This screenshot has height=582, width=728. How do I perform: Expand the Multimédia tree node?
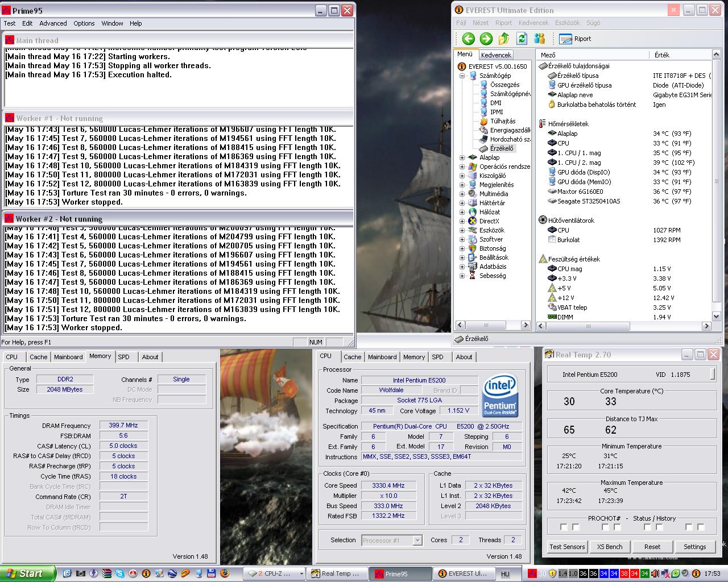click(x=462, y=194)
